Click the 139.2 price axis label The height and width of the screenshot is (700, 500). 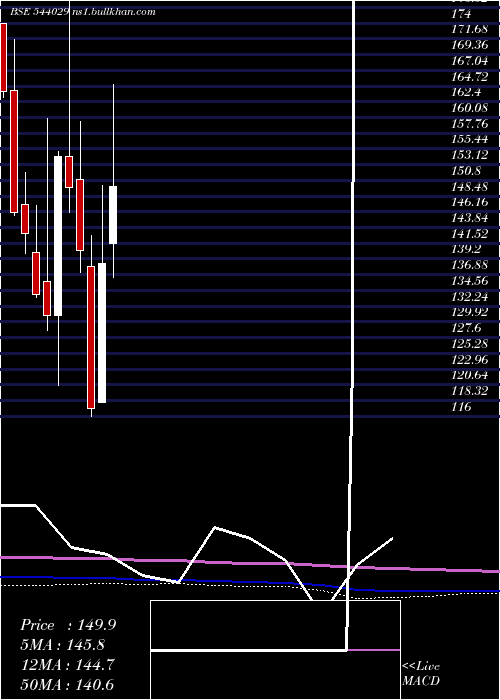(x=466, y=249)
